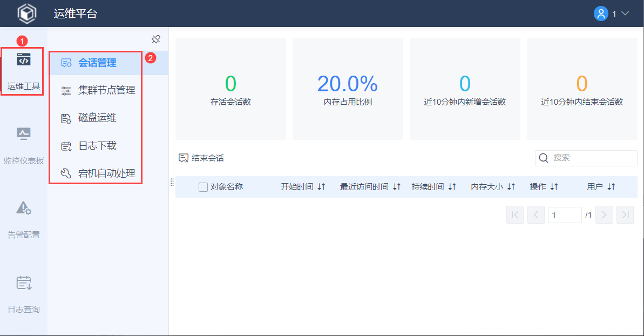Sort by 用户 column arrows

[612, 187]
